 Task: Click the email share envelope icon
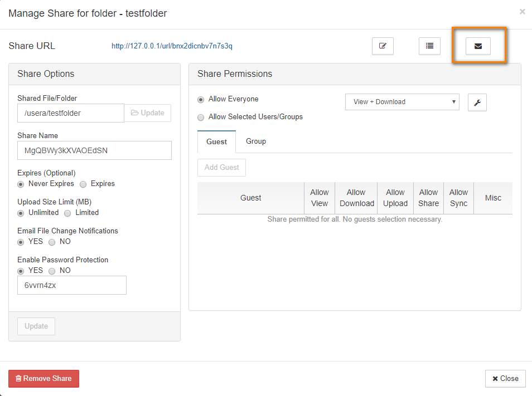point(478,46)
